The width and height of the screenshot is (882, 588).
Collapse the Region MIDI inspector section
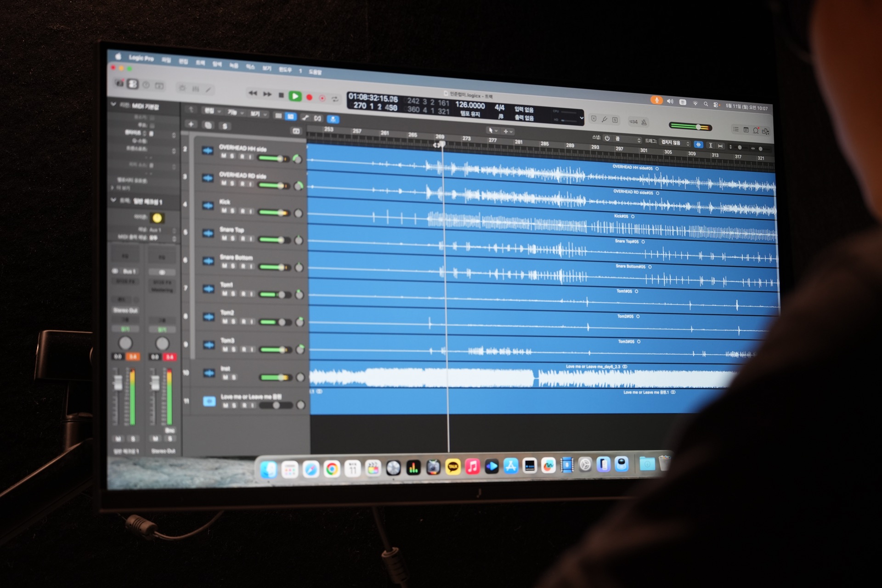coord(113,104)
